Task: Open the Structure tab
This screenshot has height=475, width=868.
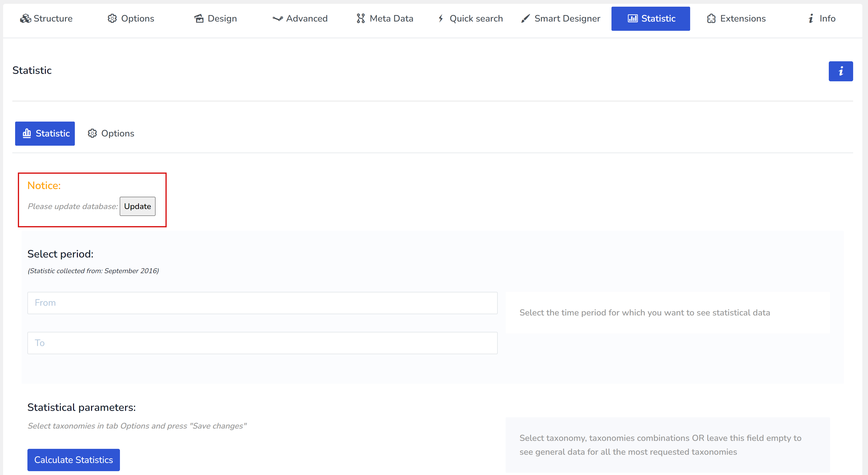Action: click(x=46, y=18)
